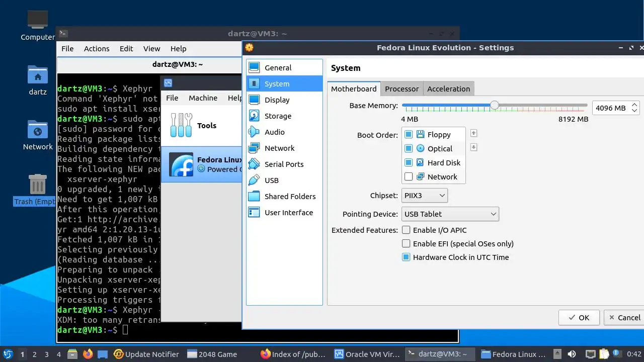Disable Hardware Clock in UTC Time
Viewport: 644px width, 362px height.
406,257
